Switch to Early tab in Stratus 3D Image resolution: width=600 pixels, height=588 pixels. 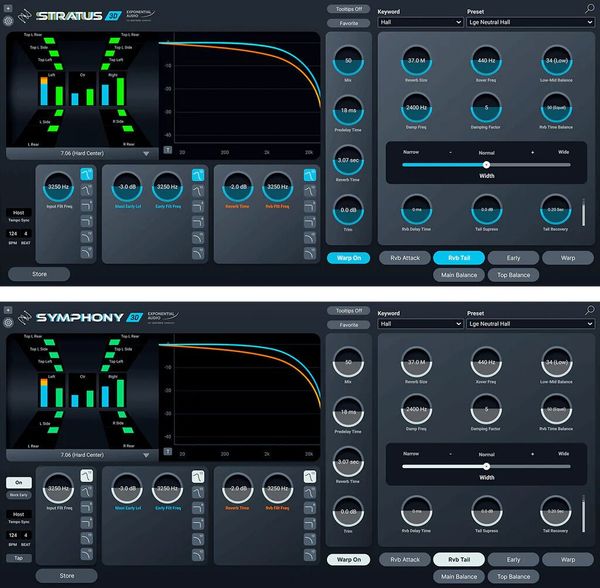(513, 258)
